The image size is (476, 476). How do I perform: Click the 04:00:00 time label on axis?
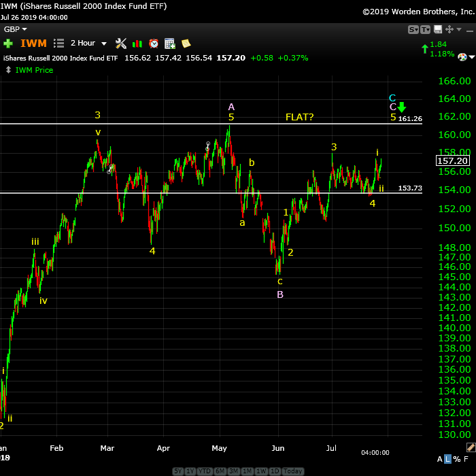pyautogui.click(x=375, y=453)
